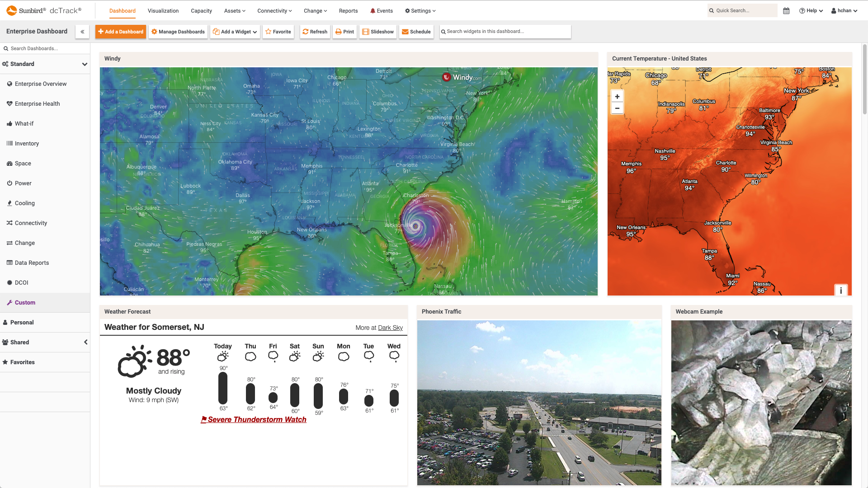Open the Dark Sky weather link
Image resolution: width=868 pixels, height=488 pixels.
pyautogui.click(x=390, y=328)
